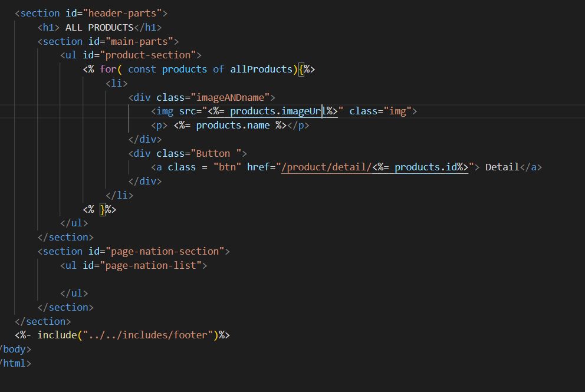Image resolution: width=585 pixels, height=392 pixels.
Task: Click the "Button " class value
Action: (216, 154)
